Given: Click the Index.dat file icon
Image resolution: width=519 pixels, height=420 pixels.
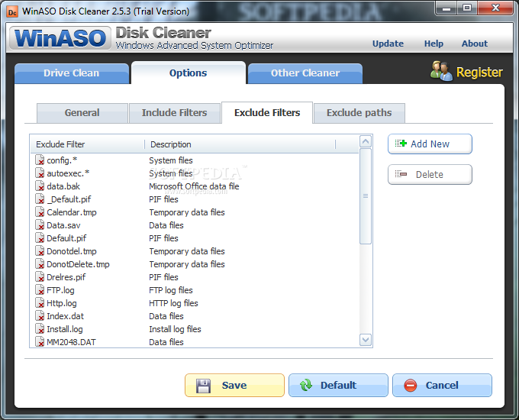Looking at the screenshot, I should (x=40, y=316).
